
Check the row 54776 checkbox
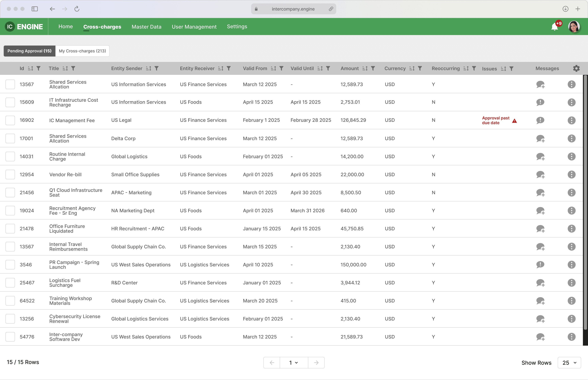click(10, 337)
